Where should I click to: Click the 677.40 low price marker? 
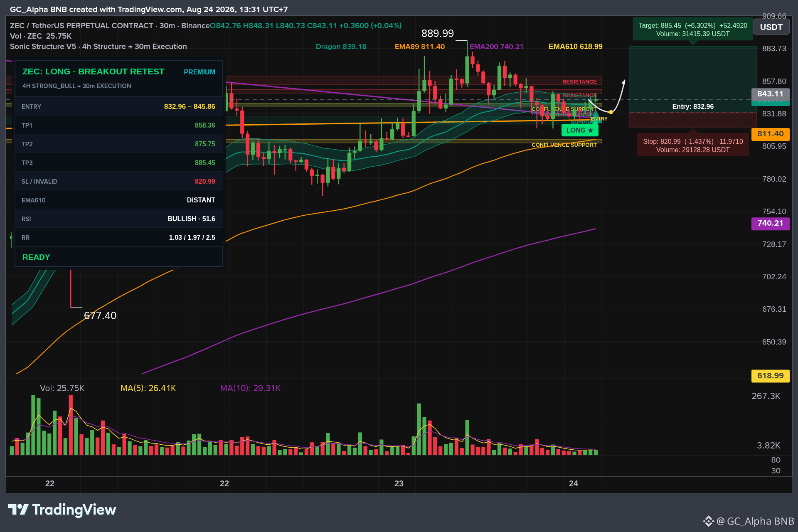coord(100,316)
